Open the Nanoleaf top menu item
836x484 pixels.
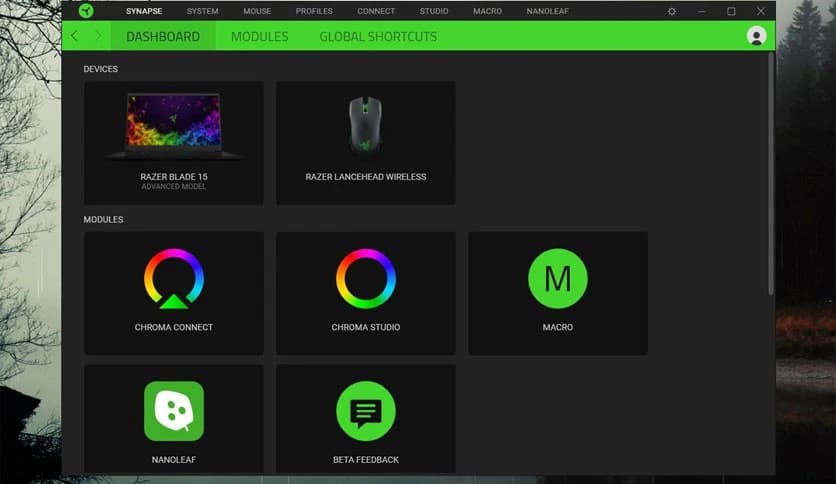(x=548, y=11)
